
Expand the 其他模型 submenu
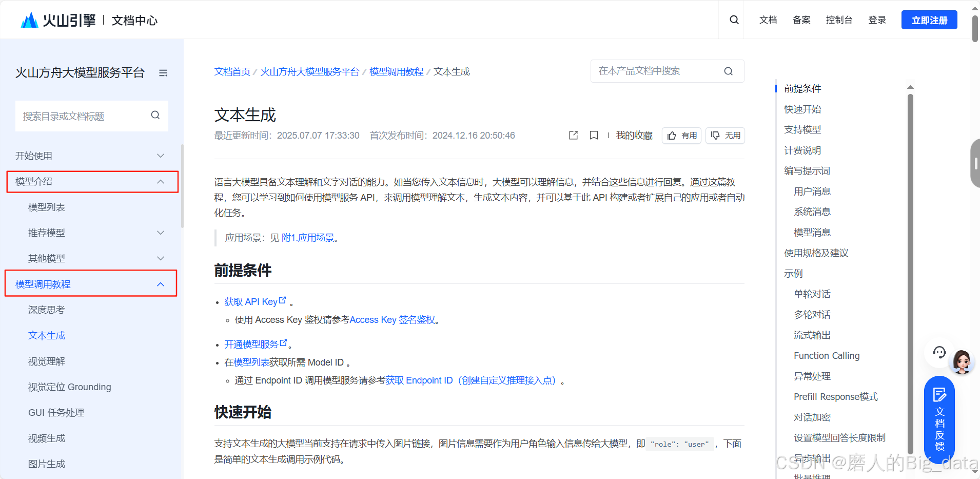coord(161,258)
